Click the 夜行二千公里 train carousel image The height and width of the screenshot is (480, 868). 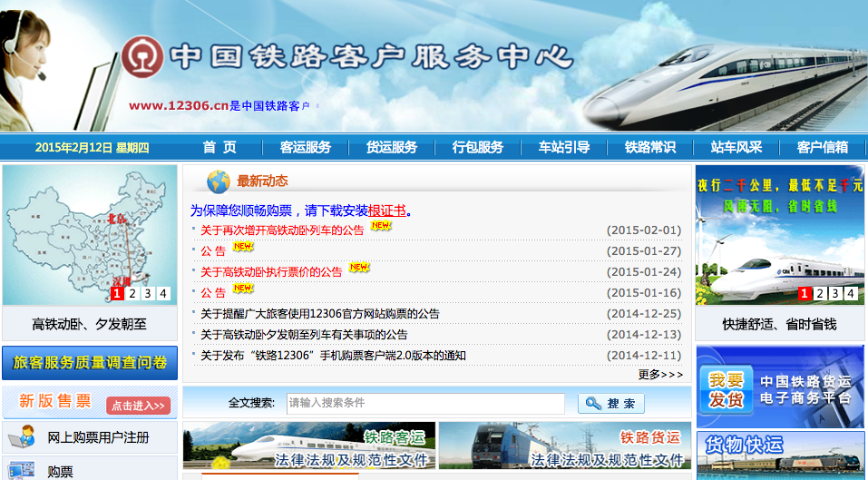tap(779, 235)
